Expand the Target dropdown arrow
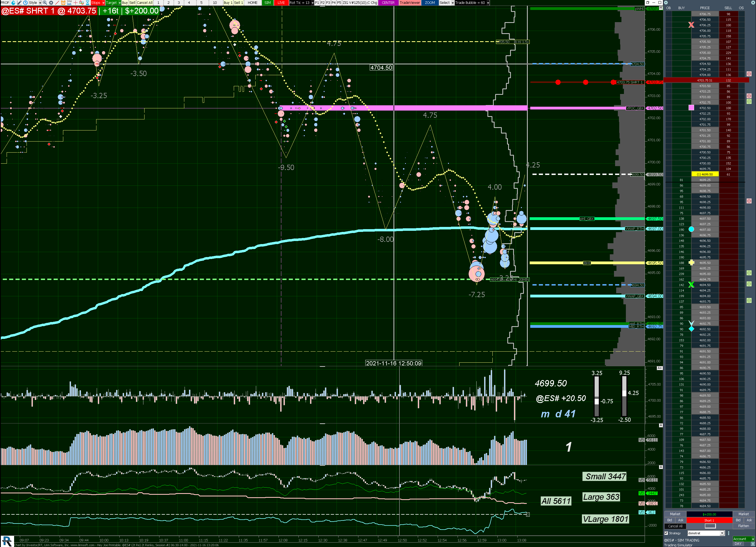756x547 pixels. point(119,3)
